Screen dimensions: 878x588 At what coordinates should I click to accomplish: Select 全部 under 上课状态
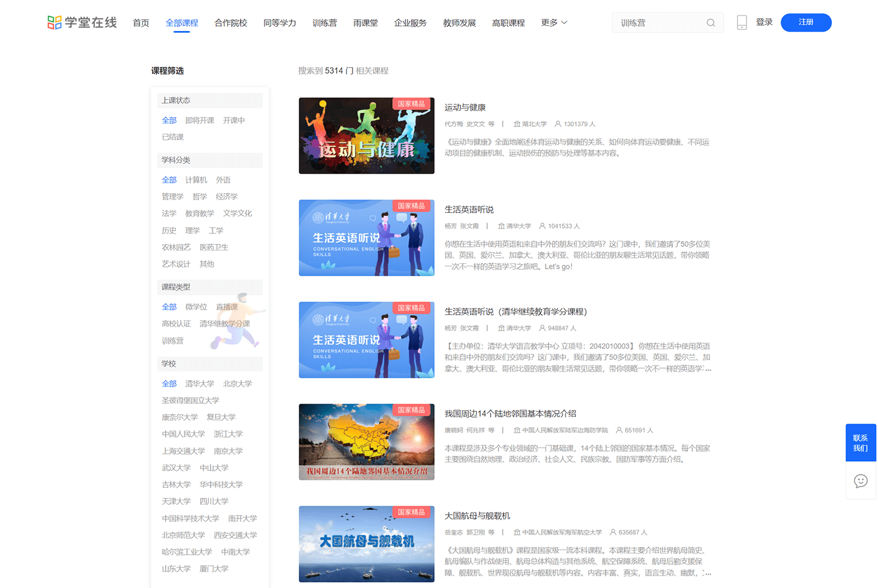click(169, 120)
